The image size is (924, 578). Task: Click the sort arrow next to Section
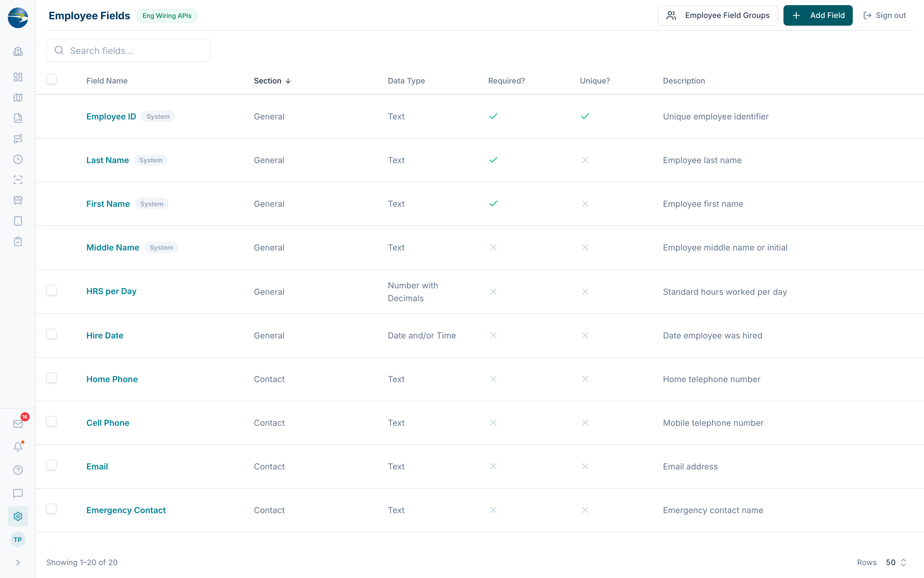[x=288, y=81]
